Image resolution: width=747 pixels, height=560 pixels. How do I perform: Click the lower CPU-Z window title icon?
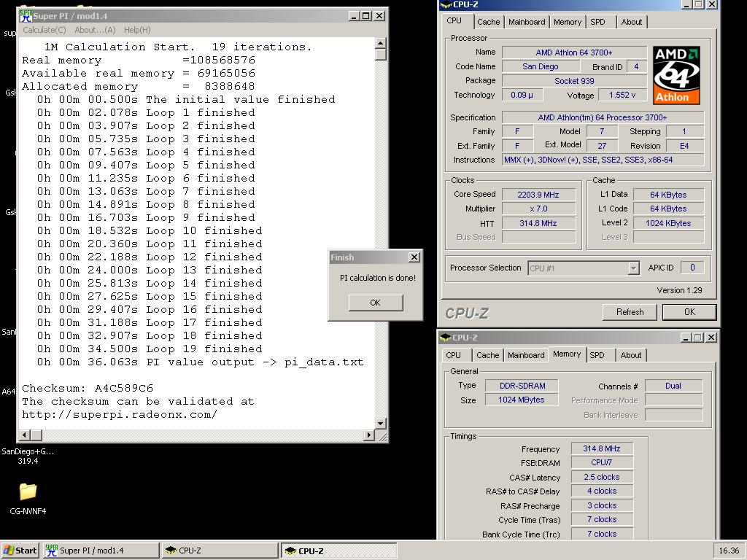pyautogui.click(x=446, y=337)
